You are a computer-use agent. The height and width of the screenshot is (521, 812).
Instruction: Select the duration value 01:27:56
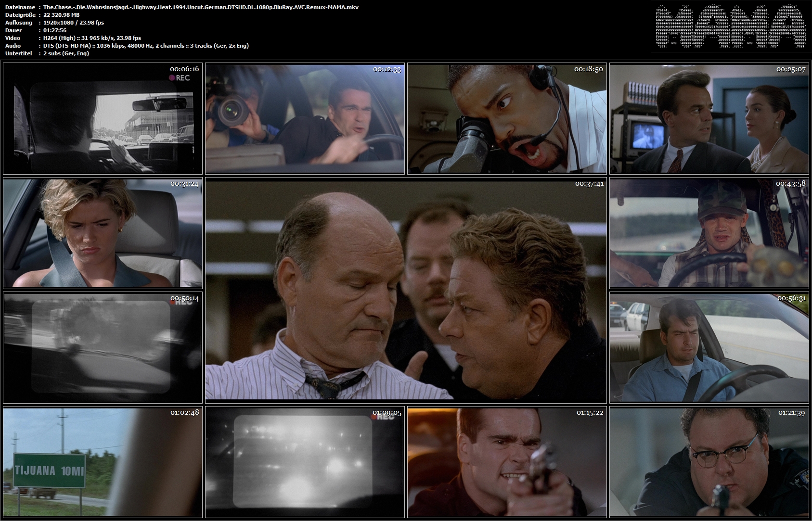click(x=54, y=30)
